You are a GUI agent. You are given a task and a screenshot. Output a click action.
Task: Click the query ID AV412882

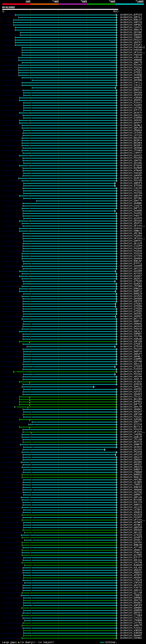click(8, 7)
